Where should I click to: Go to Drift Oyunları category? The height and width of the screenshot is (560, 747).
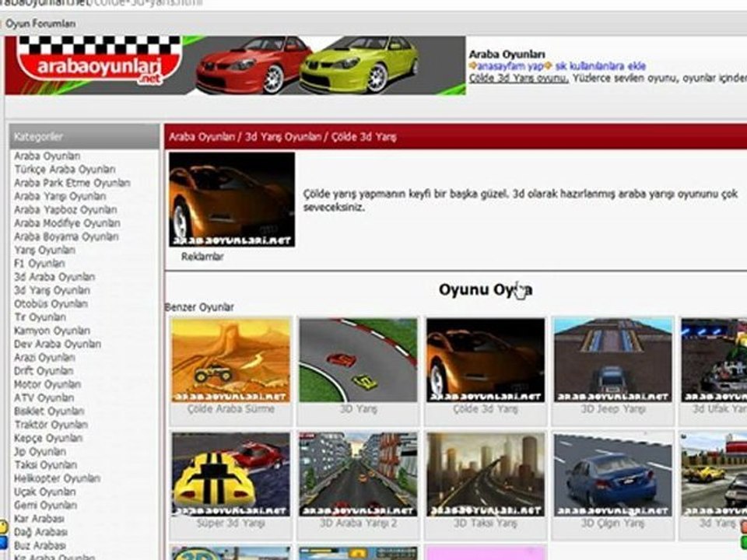tap(44, 370)
